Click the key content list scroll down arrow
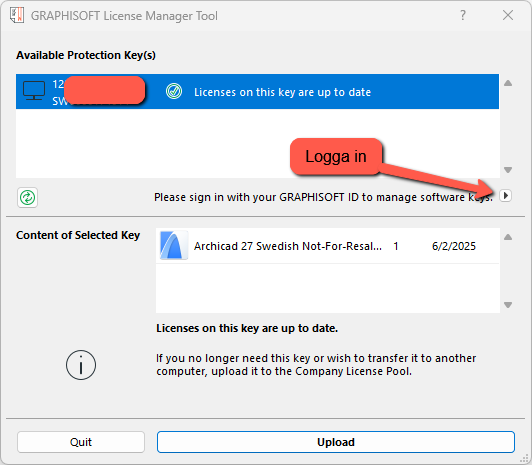The height and width of the screenshot is (465, 532). point(508,305)
